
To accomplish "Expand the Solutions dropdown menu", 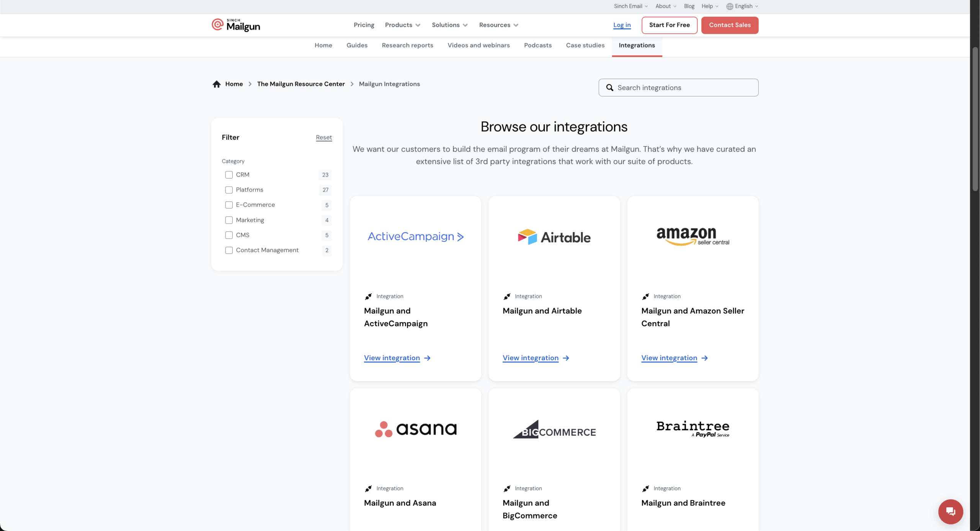I will pos(449,25).
